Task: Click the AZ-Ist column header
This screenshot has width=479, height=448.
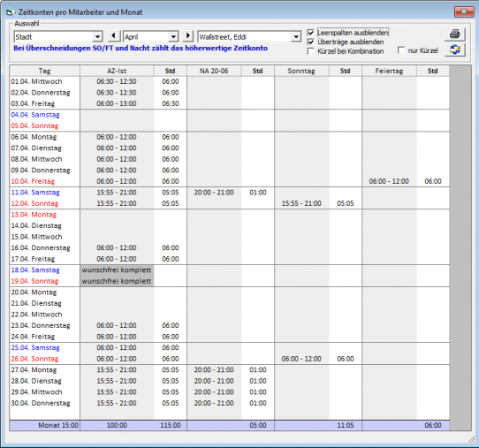Action: click(117, 71)
